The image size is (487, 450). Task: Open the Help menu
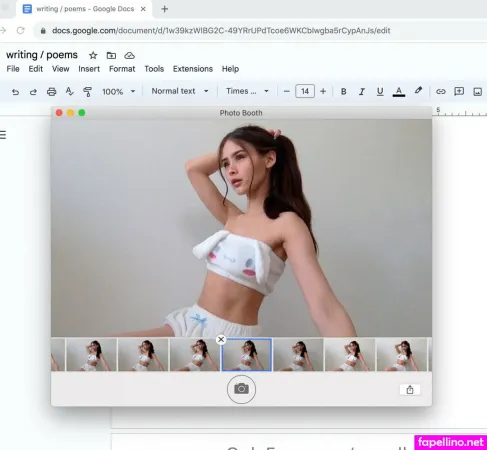pyautogui.click(x=230, y=69)
